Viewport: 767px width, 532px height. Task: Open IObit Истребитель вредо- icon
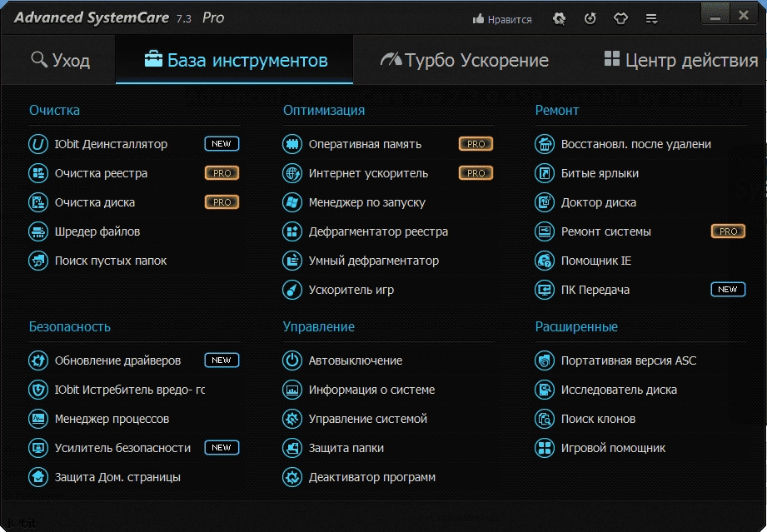tap(38, 390)
